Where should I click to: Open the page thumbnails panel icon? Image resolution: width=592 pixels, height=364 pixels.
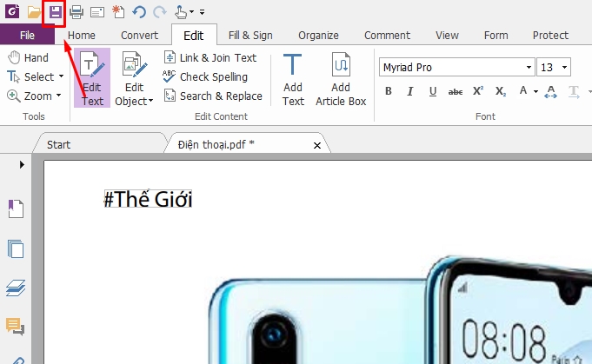pos(16,248)
